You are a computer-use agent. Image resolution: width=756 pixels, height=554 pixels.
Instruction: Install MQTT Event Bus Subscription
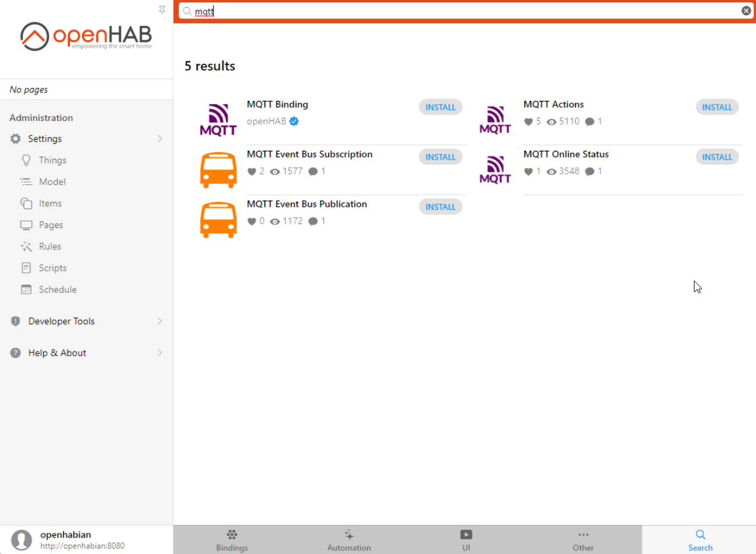pyautogui.click(x=440, y=156)
